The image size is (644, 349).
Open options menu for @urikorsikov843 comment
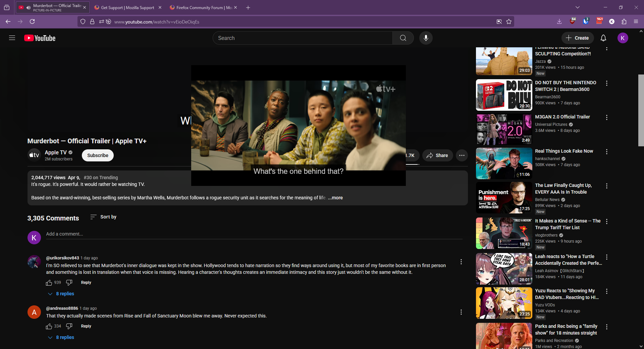point(461,262)
